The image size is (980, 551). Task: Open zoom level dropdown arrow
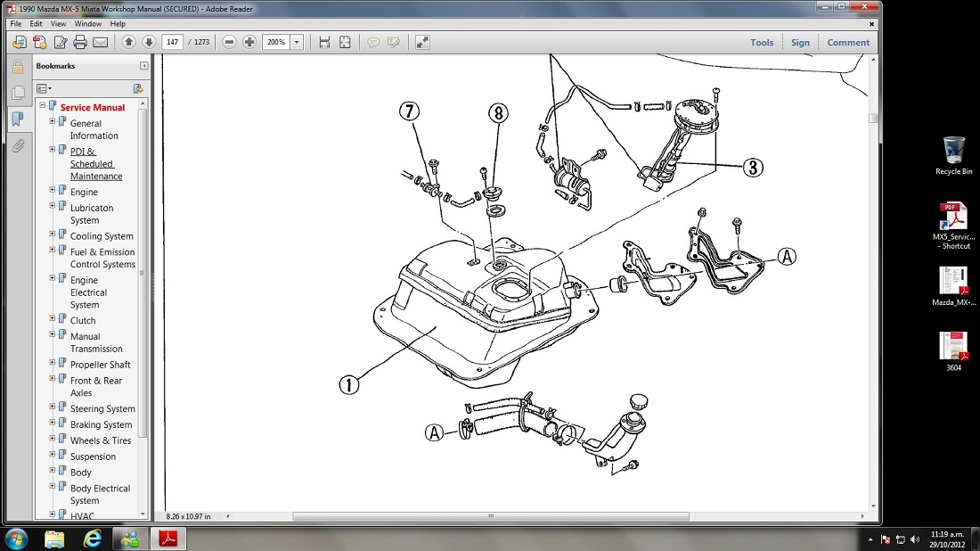[x=297, y=42]
